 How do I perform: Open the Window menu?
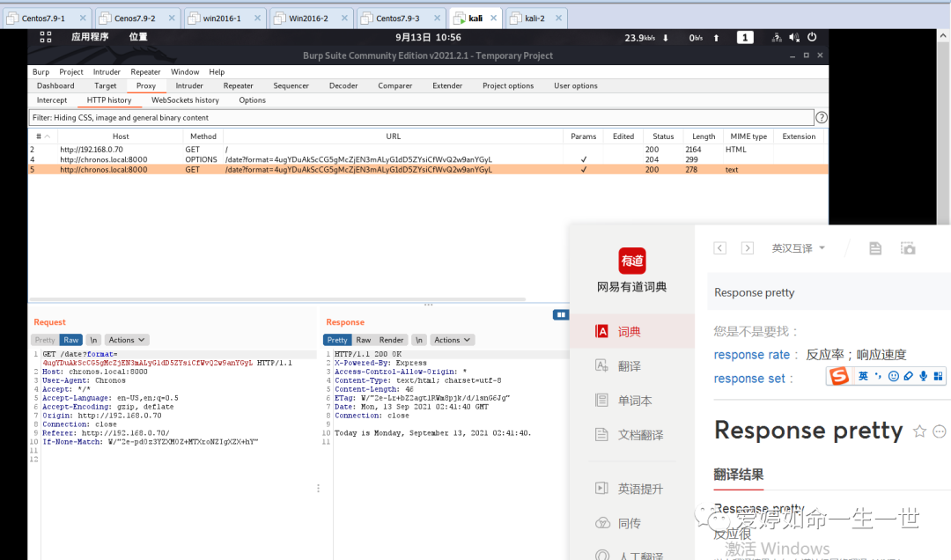(185, 71)
